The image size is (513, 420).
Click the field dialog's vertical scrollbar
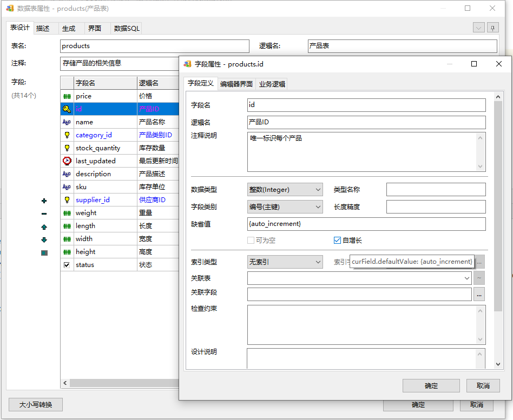(498, 205)
